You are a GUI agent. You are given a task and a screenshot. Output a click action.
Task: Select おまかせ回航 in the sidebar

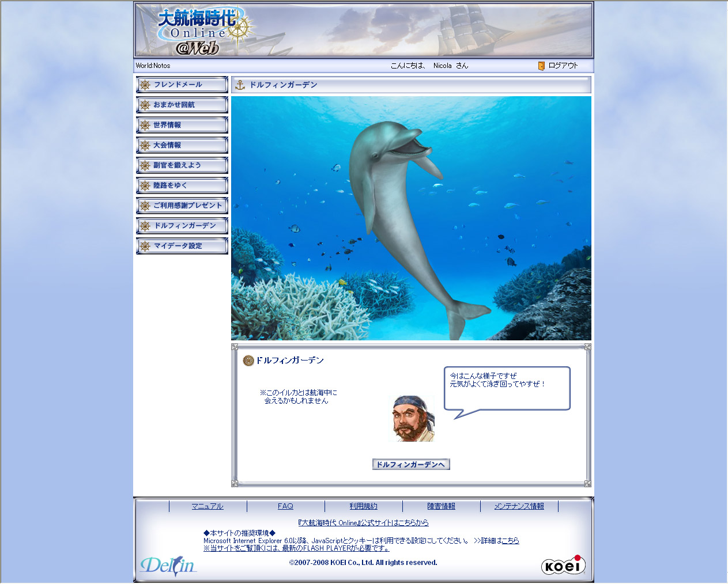click(182, 105)
